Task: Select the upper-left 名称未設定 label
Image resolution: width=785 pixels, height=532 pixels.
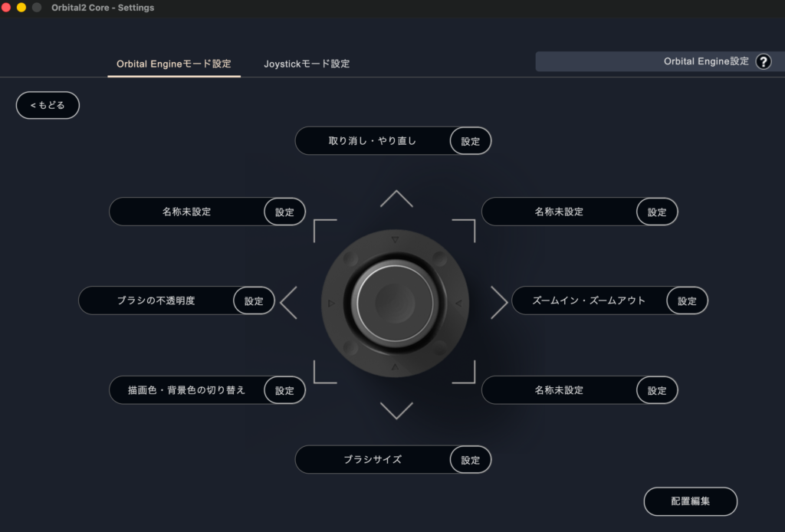Action: tap(186, 212)
